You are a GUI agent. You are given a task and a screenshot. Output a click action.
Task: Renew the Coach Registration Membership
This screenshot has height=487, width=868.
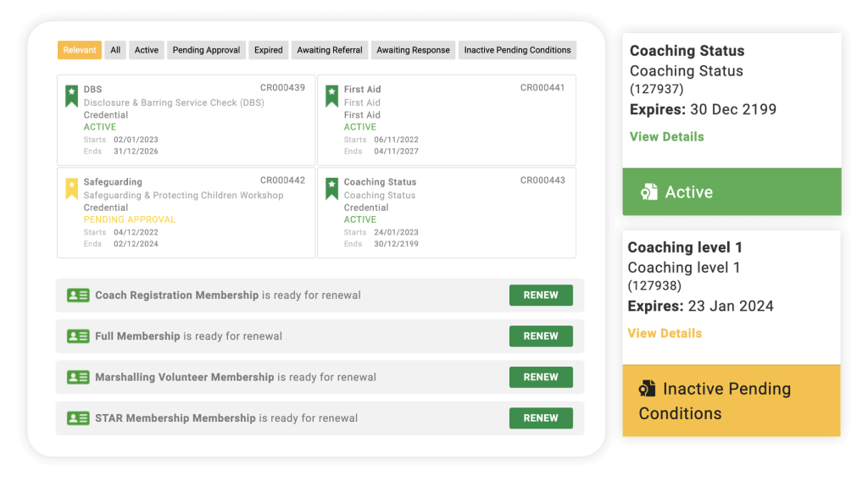(x=541, y=296)
